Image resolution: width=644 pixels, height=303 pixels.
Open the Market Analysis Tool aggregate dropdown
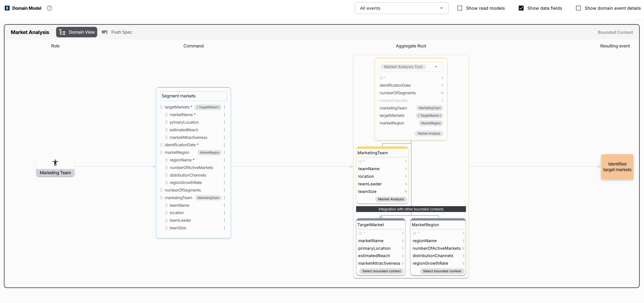pos(411,67)
